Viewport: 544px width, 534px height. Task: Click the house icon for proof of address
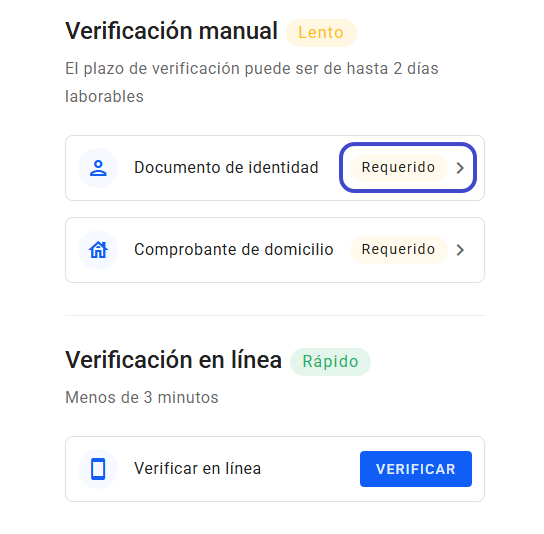(98, 250)
